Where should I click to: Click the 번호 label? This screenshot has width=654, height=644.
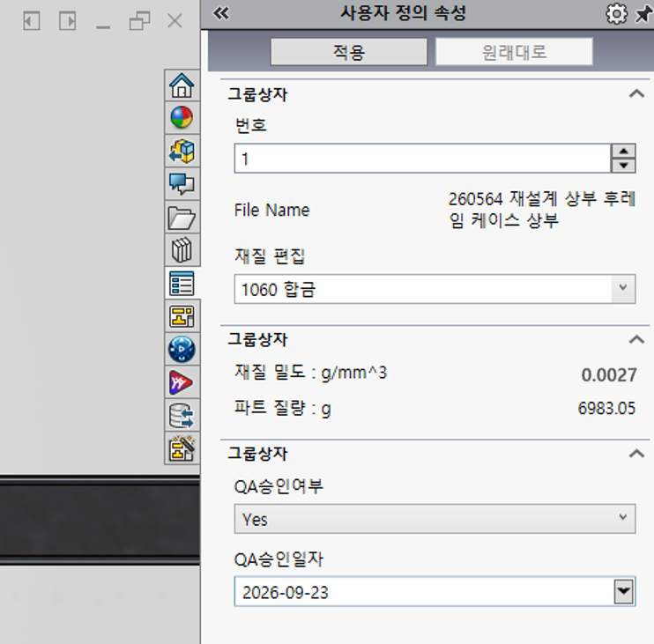click(x=250, y=125)
